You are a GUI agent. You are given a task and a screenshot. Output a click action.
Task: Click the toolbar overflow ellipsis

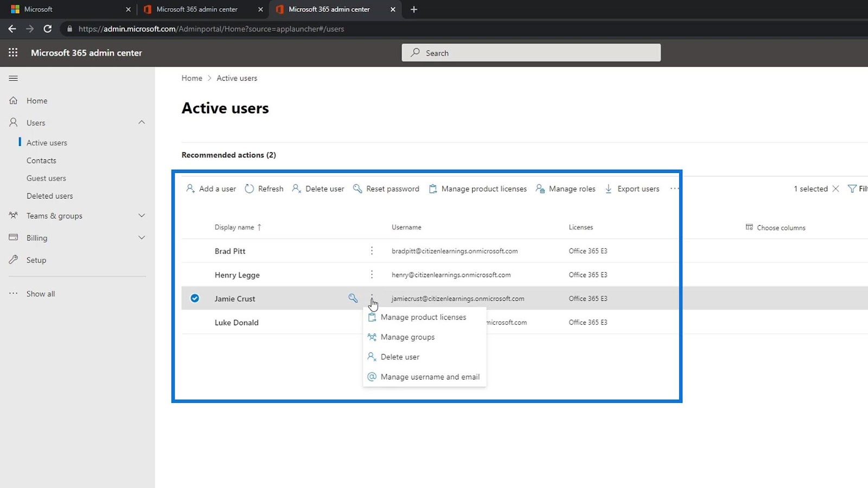pos(674,189)
